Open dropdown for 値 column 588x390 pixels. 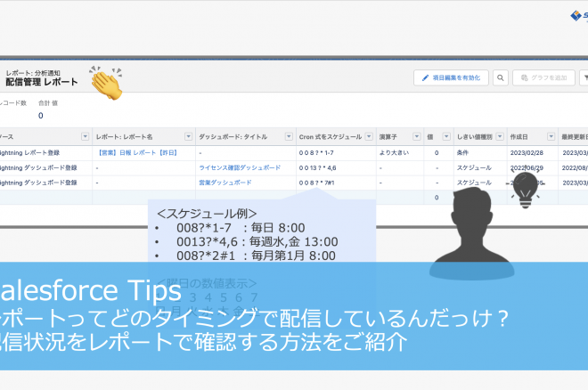tap(446, 137)
